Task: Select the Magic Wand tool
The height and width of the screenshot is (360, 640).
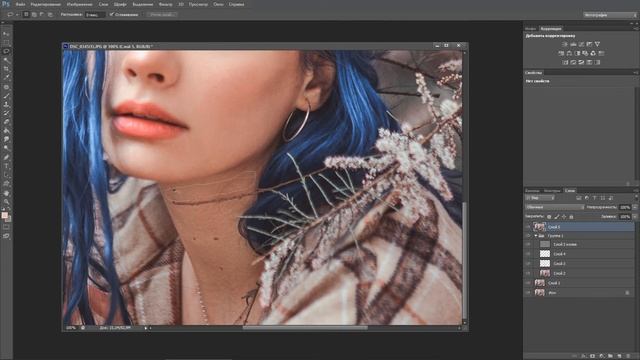Action: pyautogui.click(x=6, y=60)
